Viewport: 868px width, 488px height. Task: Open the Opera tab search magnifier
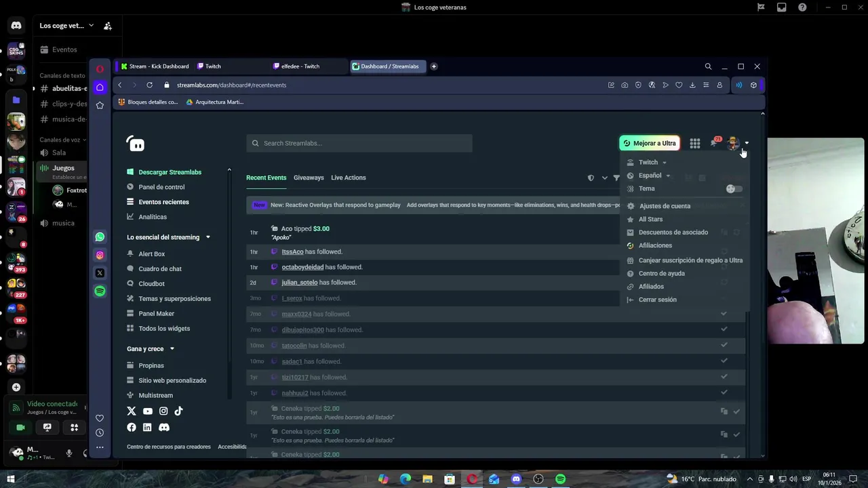point(708,66)
